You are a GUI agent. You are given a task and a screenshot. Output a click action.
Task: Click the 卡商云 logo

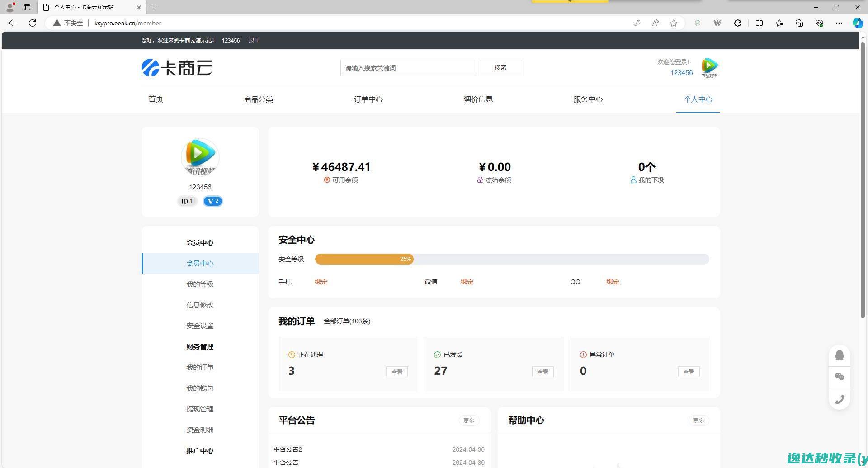coord(177,68)
